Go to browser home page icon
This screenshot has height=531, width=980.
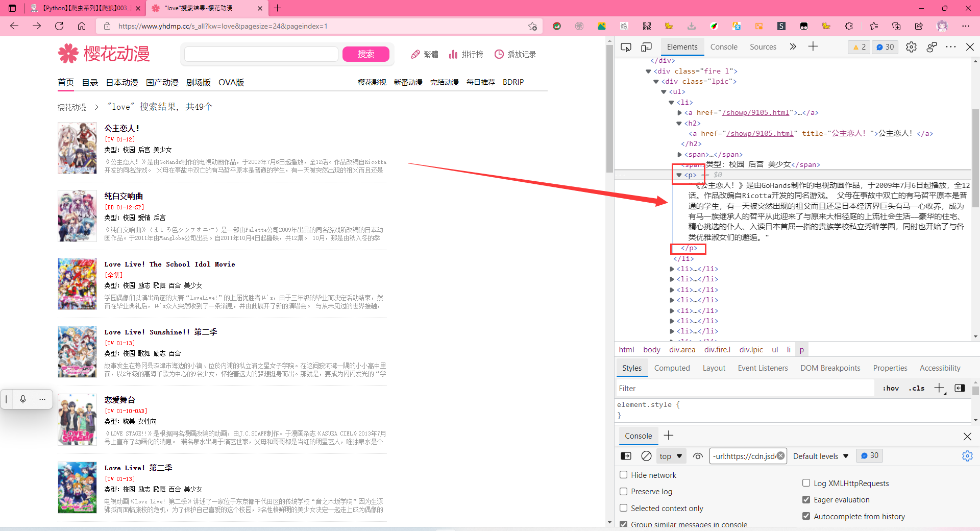[82, 26]
